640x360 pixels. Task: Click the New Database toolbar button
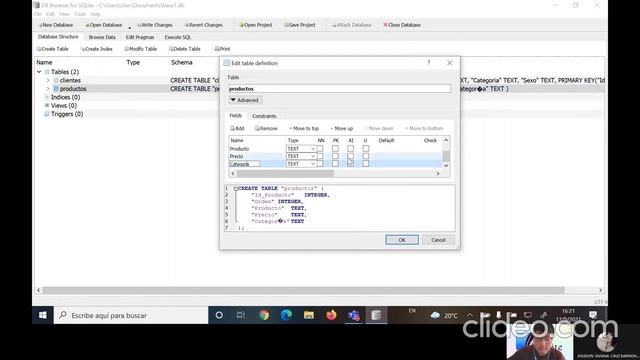pos(56,25)
